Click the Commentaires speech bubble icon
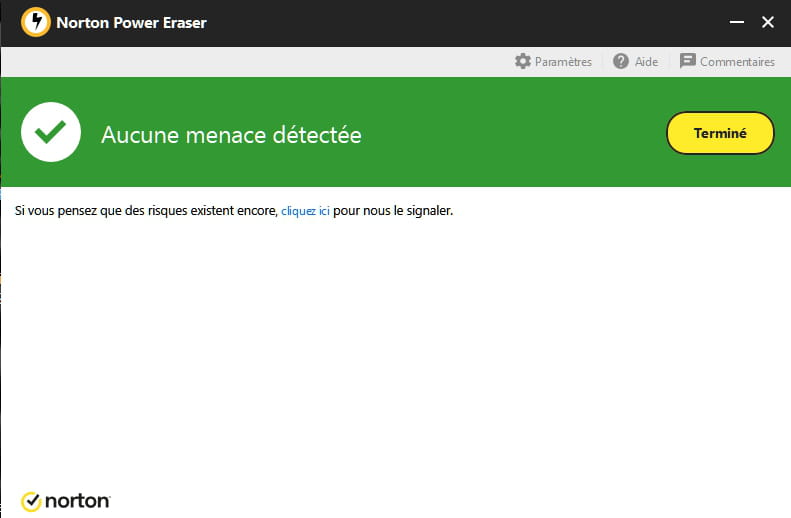Image resolution: width=791 pixels, height=518 pixels. pos(687,62)
